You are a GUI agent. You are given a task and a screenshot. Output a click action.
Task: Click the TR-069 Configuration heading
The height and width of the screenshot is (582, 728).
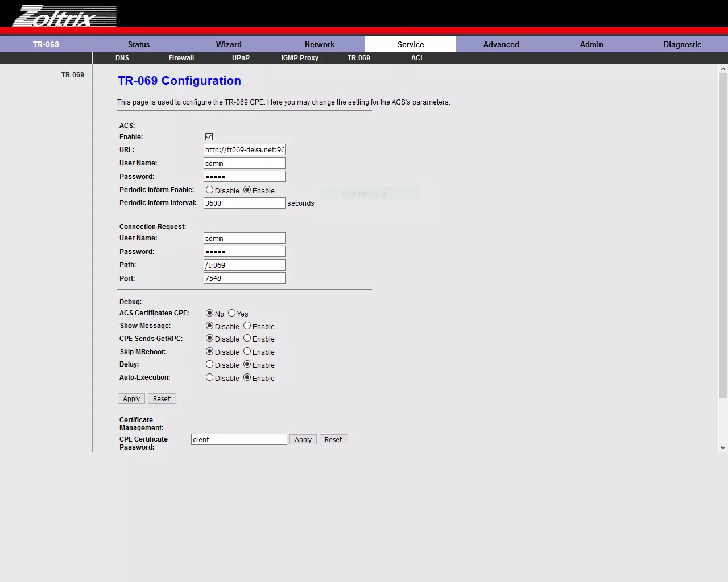[x=179, y=81]
